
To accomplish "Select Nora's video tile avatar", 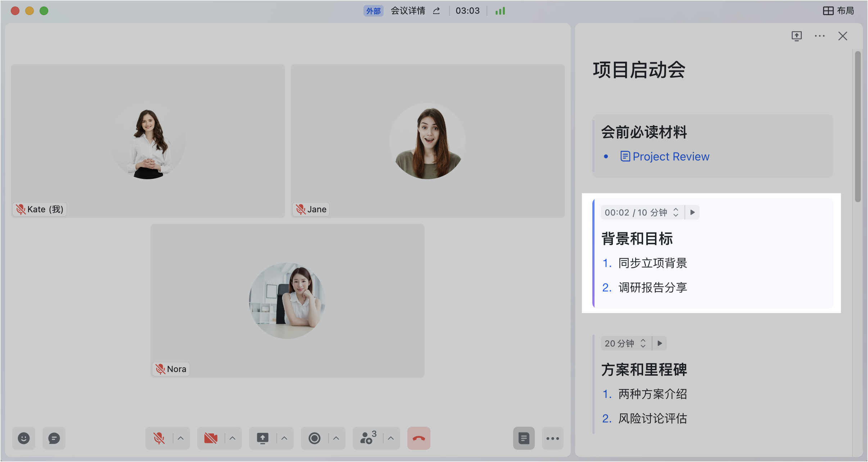I will coord(287,301).
